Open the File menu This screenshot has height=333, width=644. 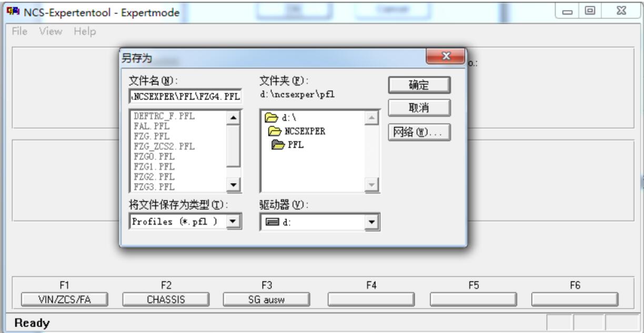pyautogui.click(x=19, y=32)
